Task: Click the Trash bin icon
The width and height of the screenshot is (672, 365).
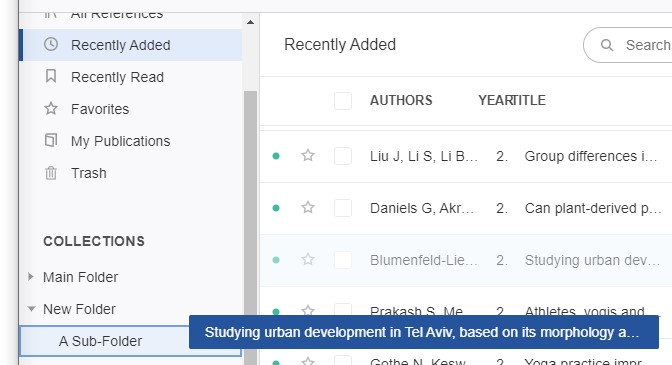Action: click(x=51, y=173)
